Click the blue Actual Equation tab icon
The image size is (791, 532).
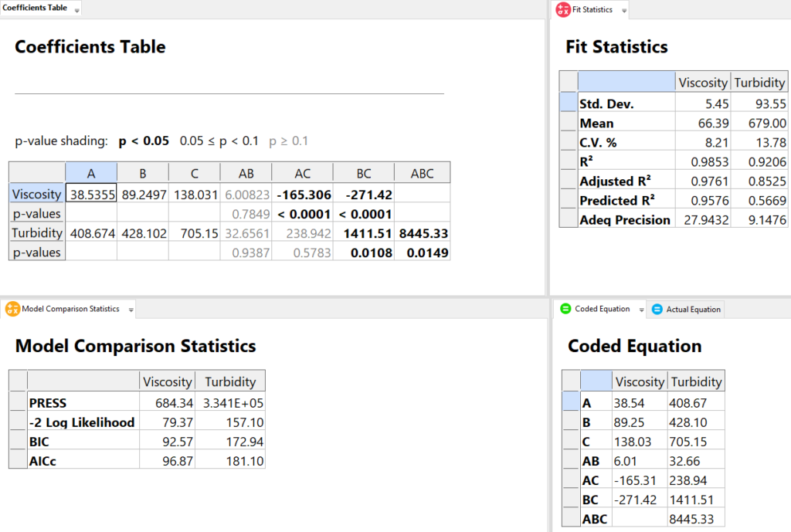coord(657,309)
